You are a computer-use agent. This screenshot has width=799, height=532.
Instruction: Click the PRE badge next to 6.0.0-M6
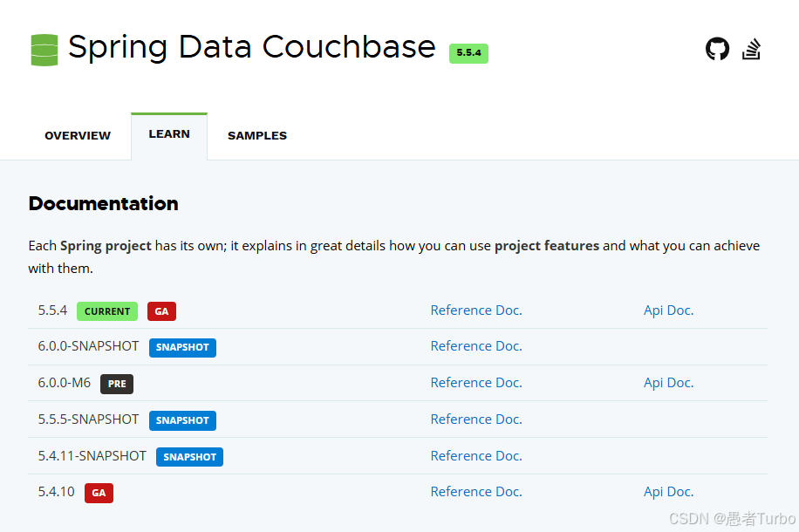click(x=117, y=385)
